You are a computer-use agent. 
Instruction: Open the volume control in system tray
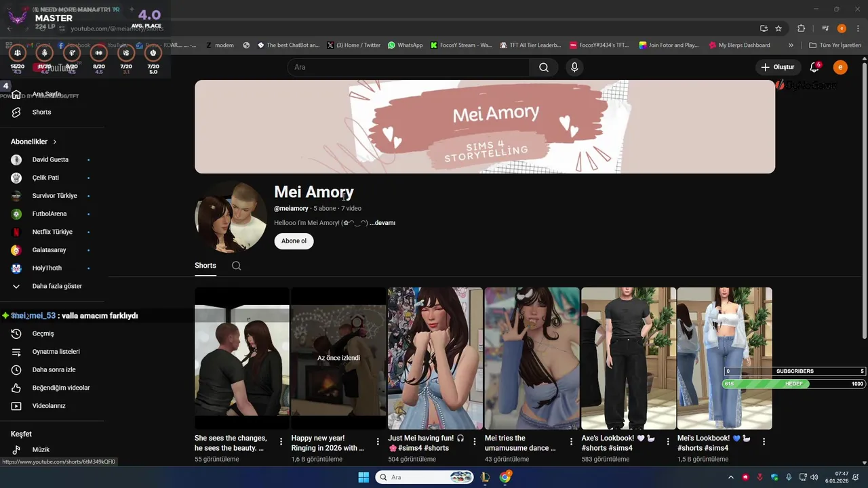click(x=814, y=477)
